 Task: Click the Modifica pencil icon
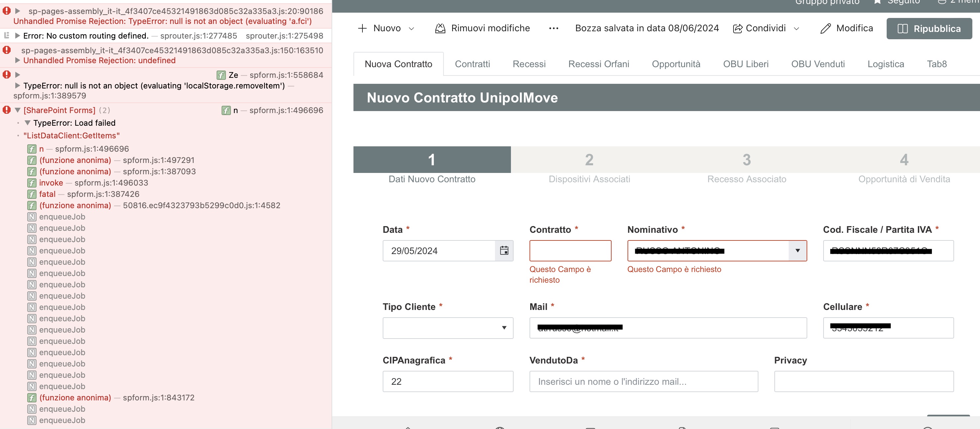tap(826, 29)
